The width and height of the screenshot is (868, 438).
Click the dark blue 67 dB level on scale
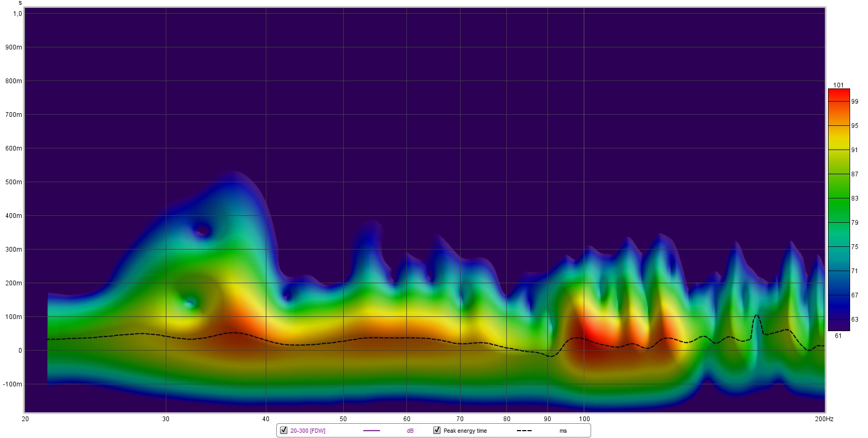839,295
